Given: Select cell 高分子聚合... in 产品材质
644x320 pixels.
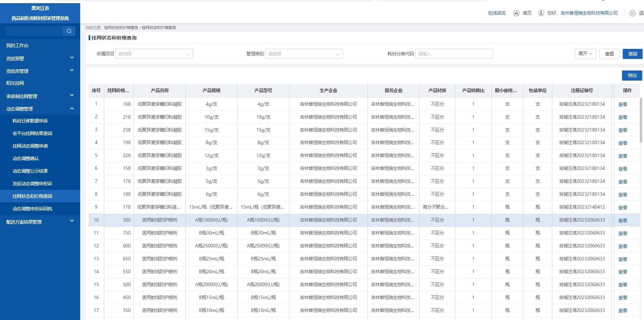Looking at the screenshot, I should [x=437, y=207].
